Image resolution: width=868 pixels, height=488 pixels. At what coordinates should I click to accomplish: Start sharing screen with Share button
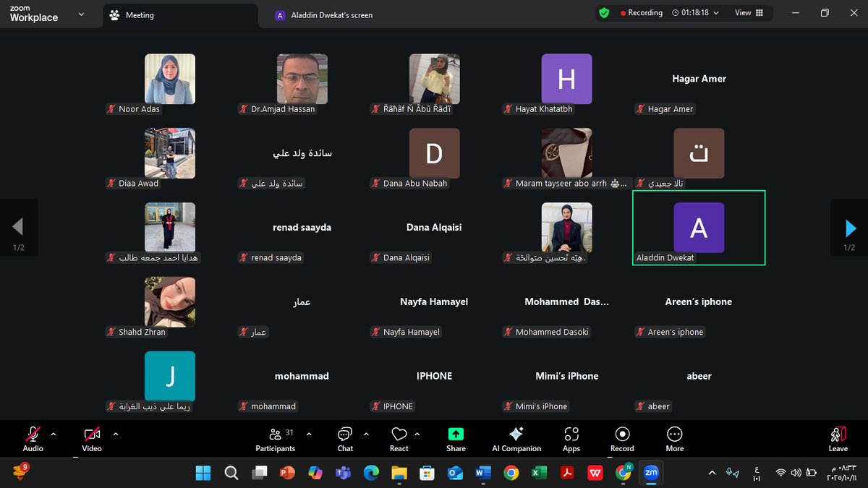(456, 439)
